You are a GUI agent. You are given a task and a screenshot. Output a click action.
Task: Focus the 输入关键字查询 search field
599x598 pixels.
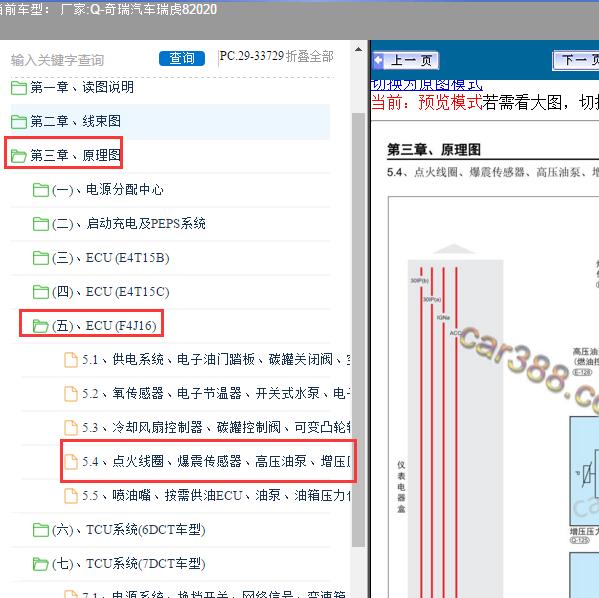coord(57,60)
